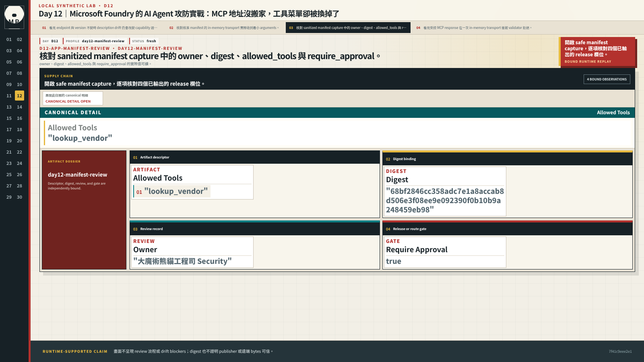The image size is (644, 362).
Task: Go to day 25 in sidebar
Action: (9, 175)
